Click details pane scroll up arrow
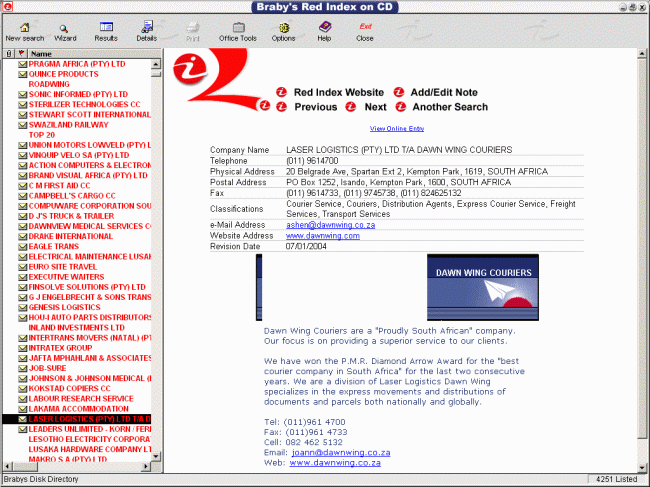650x487 pixels. 642,53
